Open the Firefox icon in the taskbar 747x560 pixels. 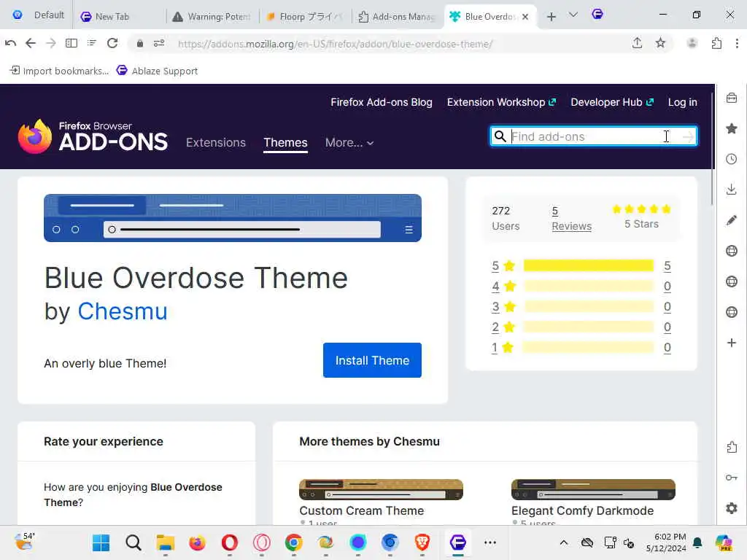pos(197,542)
